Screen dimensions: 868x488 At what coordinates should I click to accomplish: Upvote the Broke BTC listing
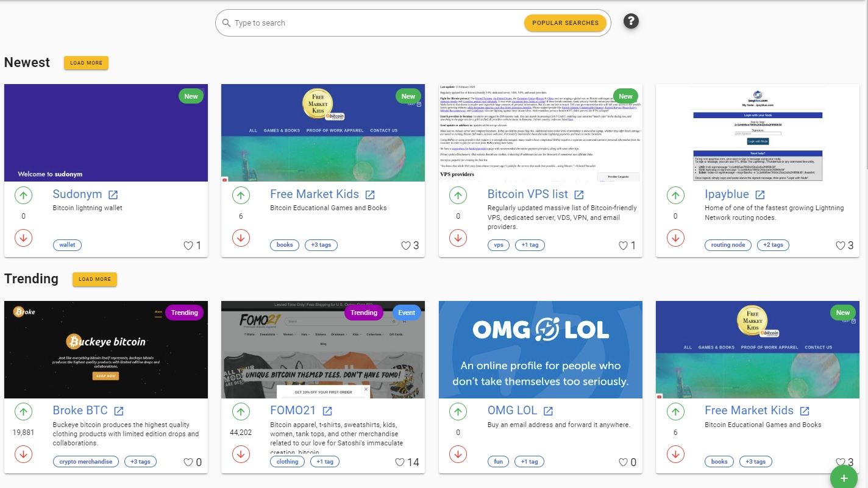[24, 412]
